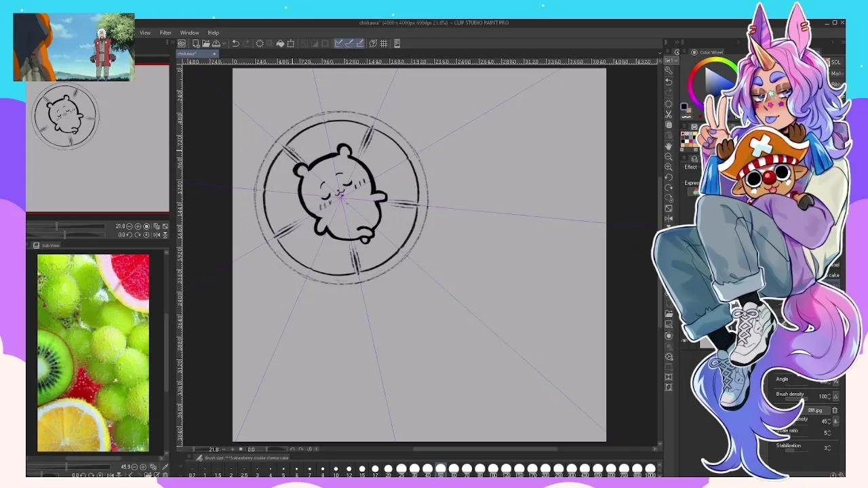Open the Window menu
Viewport: 868px width, 488px height.
(189, 33)
